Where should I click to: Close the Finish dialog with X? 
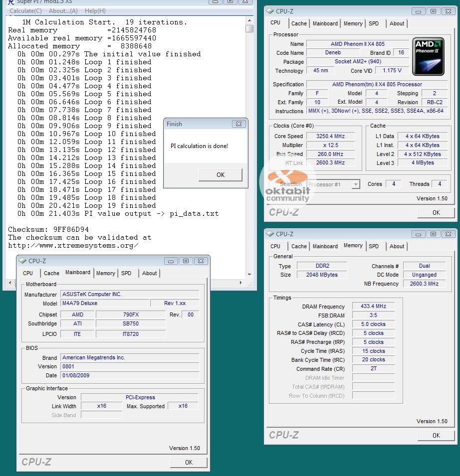pyautogui.click(x=239, y=124)
